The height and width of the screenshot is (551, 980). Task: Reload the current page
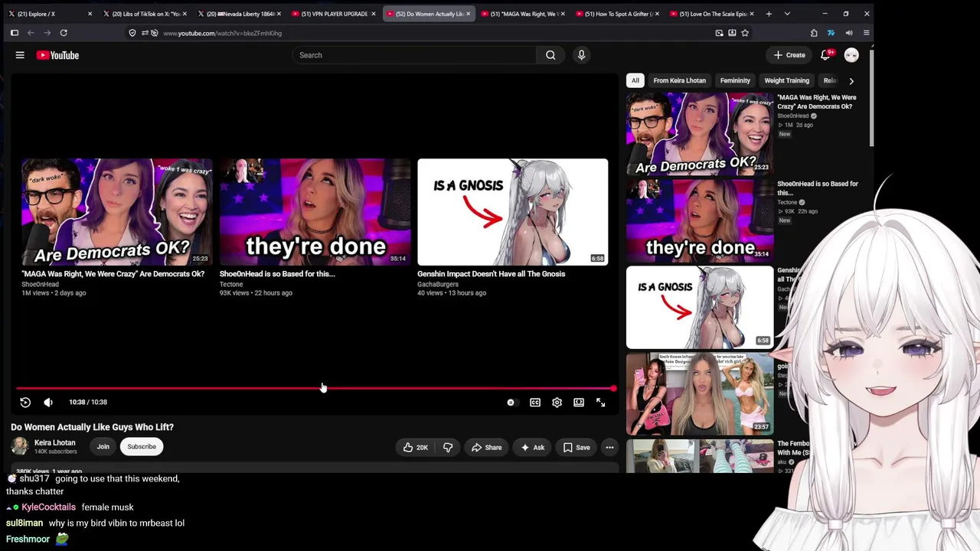pos(64,33)
